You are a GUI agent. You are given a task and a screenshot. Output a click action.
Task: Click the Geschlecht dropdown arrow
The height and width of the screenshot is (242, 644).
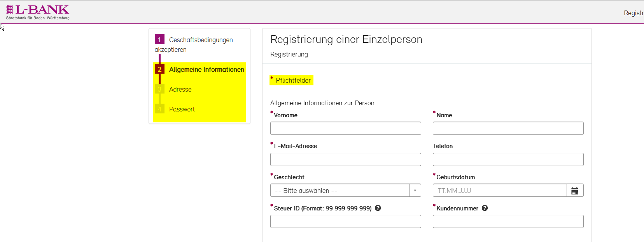(415, 190)
